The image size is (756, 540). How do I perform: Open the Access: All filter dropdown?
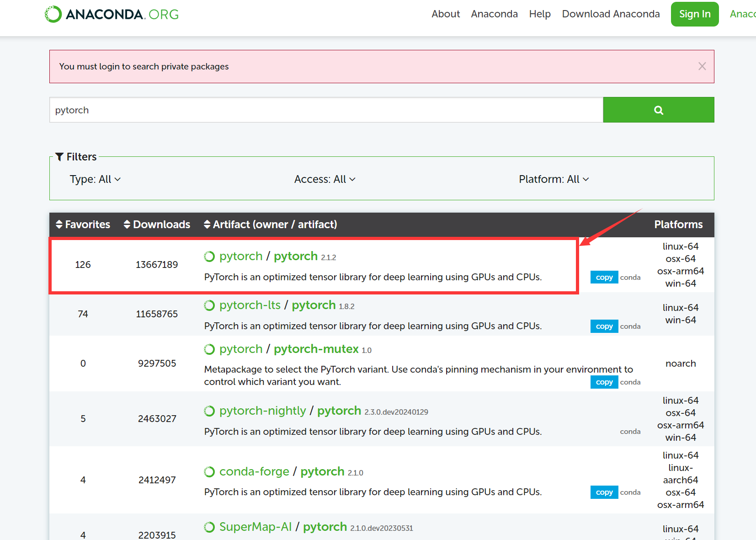[325, 179]
